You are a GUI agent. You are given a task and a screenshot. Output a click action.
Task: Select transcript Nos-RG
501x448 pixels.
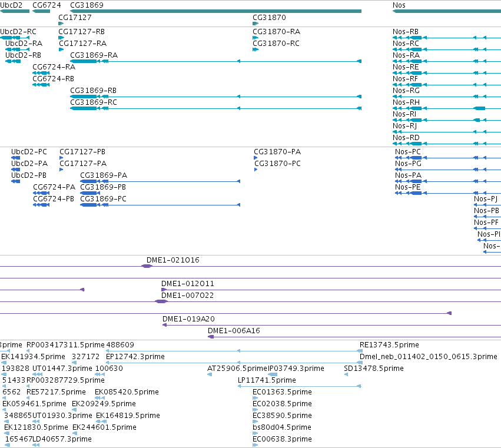[x=406, y=91]
